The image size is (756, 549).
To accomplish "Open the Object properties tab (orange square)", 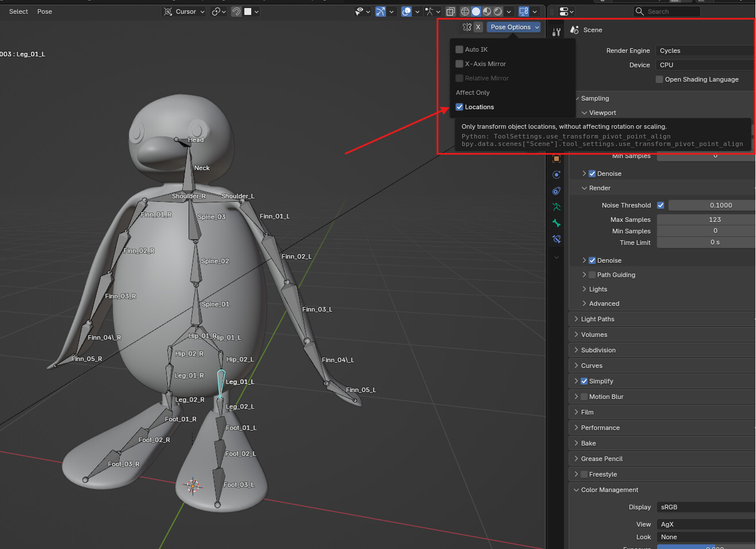I will [556, 159].
